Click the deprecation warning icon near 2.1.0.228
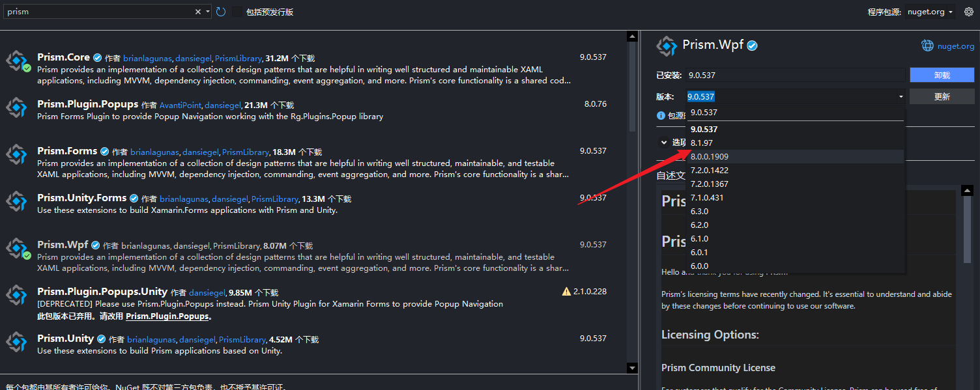 566,292
